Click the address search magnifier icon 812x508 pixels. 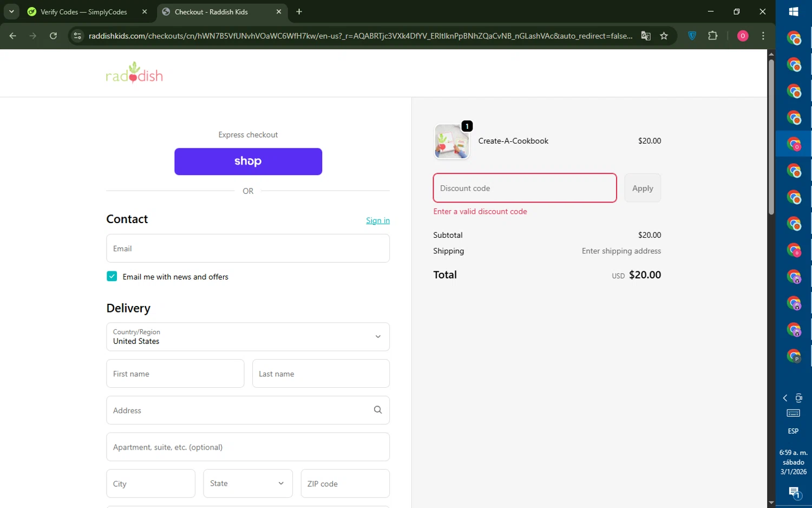coord(378,410)
